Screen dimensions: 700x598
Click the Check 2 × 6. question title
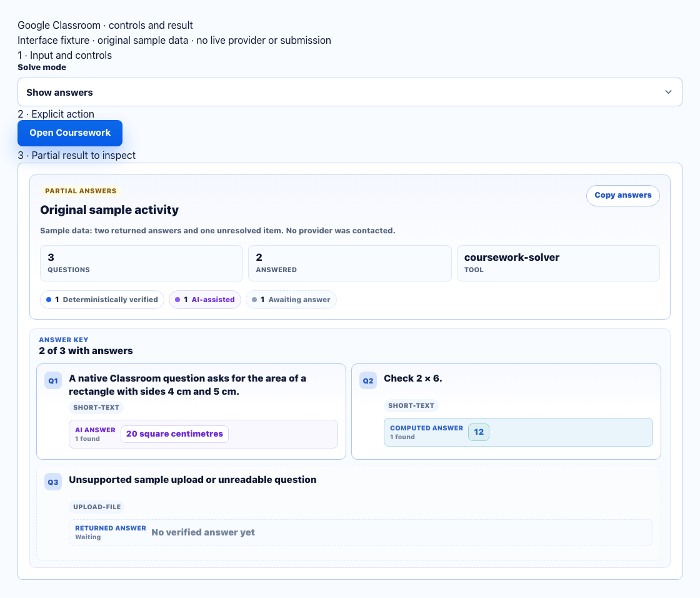[x=413, y=378]
